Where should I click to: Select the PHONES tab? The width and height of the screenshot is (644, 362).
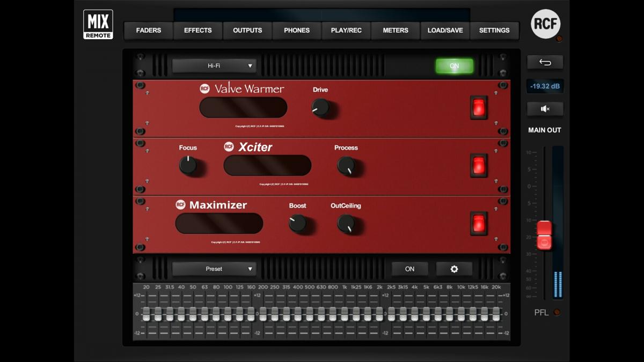(x=297, y=31)
